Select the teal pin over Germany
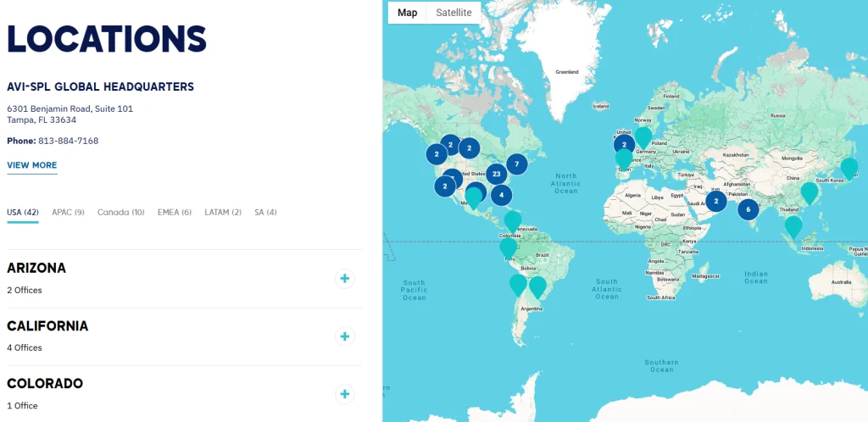The image size is (868, 422). (643, 137)
